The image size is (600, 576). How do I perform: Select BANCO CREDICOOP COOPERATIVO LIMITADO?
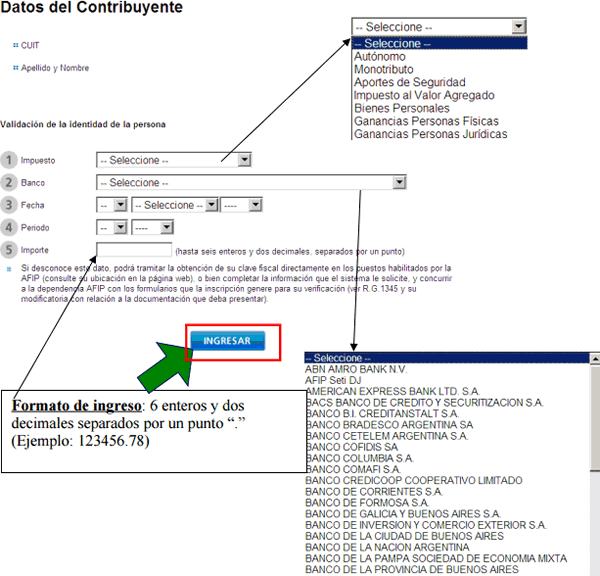coord(414,480)
